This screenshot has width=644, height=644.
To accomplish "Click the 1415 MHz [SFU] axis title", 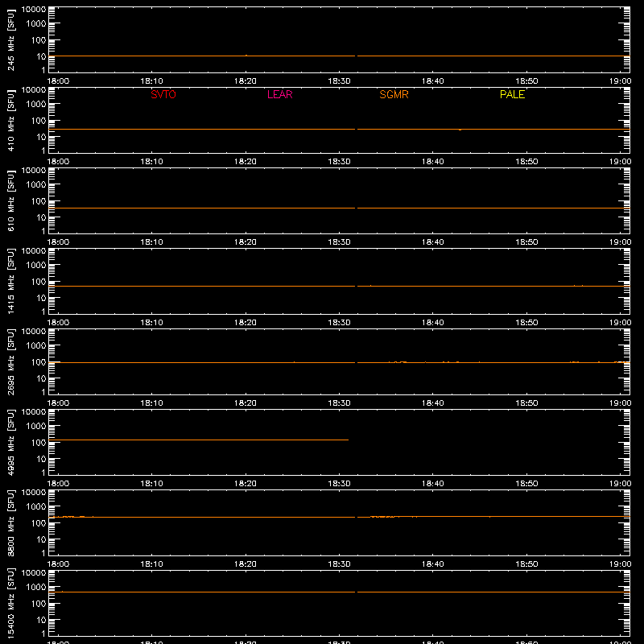I will [10, 281].
